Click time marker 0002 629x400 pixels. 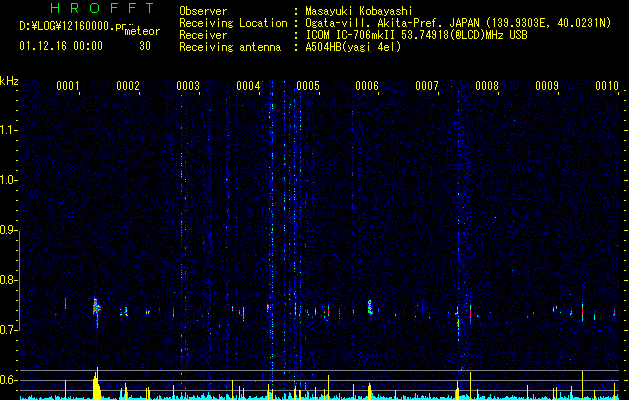pos(128,85)
